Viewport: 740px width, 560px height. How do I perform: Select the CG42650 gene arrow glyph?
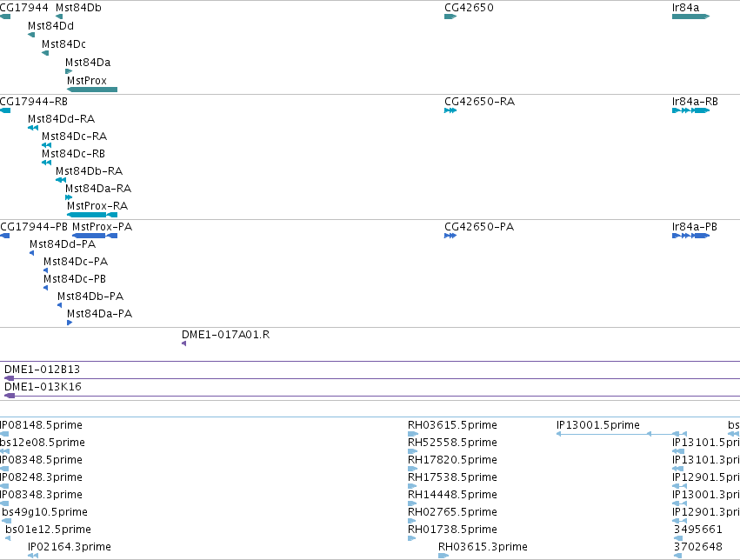(x=450, y=17)
